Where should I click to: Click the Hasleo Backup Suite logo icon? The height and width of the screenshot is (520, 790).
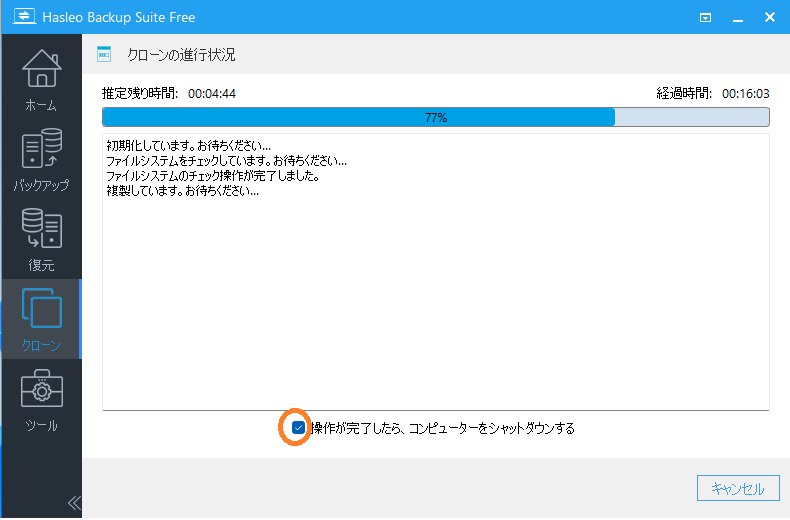click(x=24, y=17)
